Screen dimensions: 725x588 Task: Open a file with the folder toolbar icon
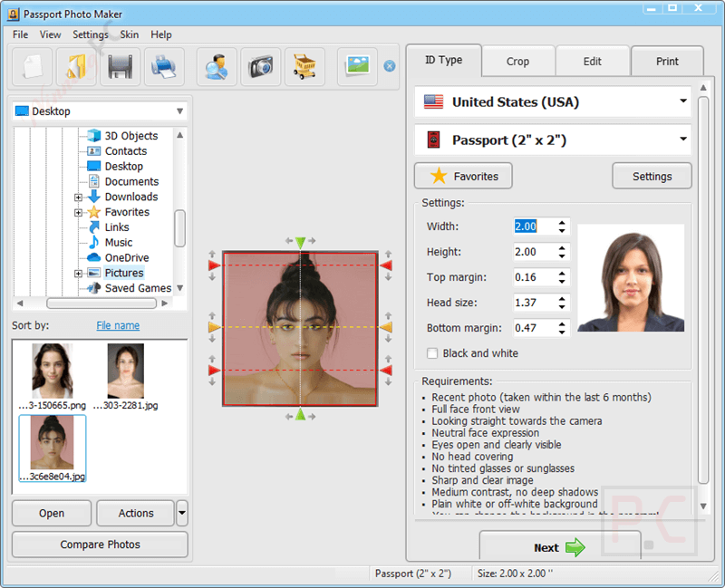tap(76, 67)
